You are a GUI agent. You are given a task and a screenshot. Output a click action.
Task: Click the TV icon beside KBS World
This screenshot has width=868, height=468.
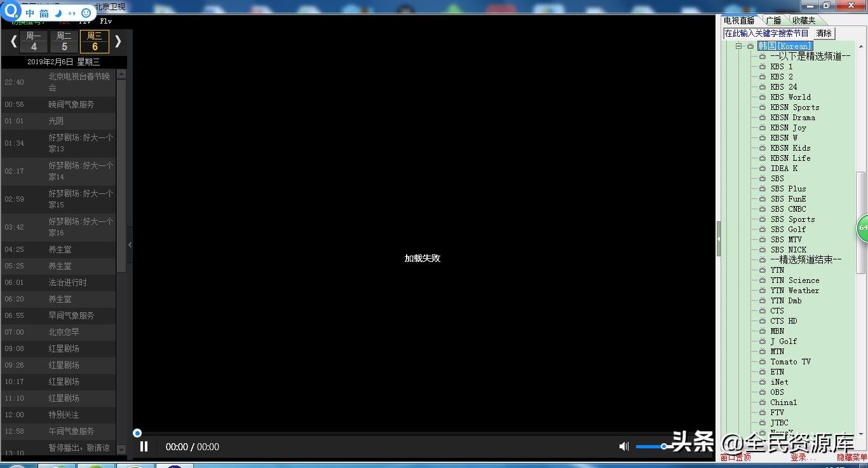click(763, 97)
